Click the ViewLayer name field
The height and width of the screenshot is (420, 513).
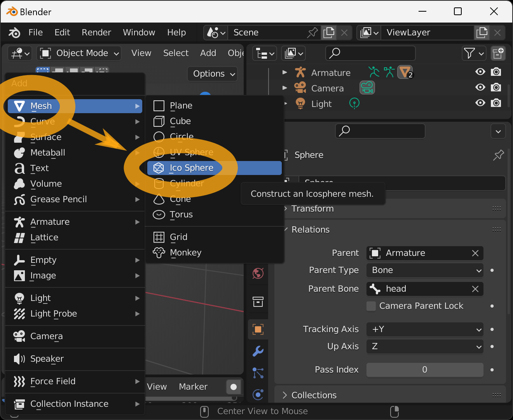[x=427, y=33]
